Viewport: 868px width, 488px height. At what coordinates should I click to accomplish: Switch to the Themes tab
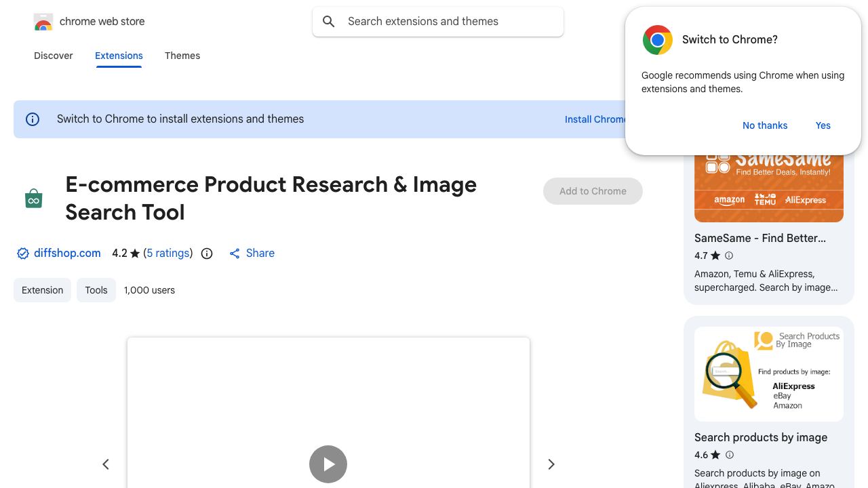click(182, 56)
